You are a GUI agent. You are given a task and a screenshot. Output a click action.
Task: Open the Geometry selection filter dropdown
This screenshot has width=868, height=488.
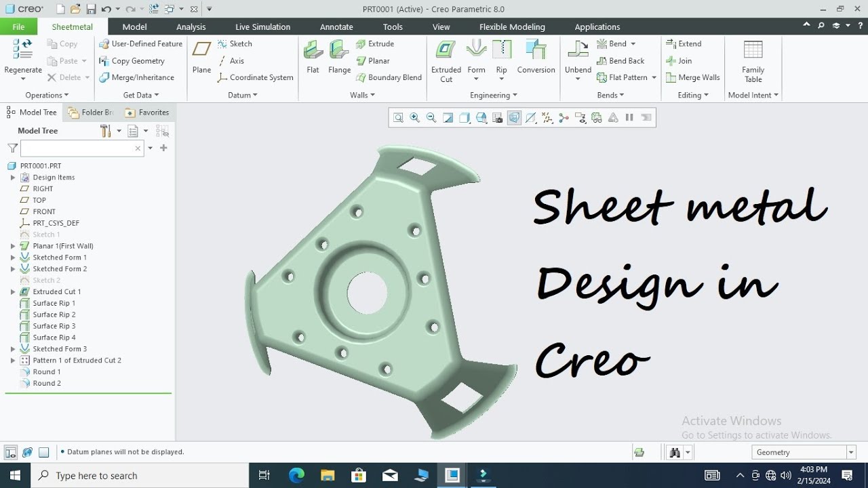[850, 452]
